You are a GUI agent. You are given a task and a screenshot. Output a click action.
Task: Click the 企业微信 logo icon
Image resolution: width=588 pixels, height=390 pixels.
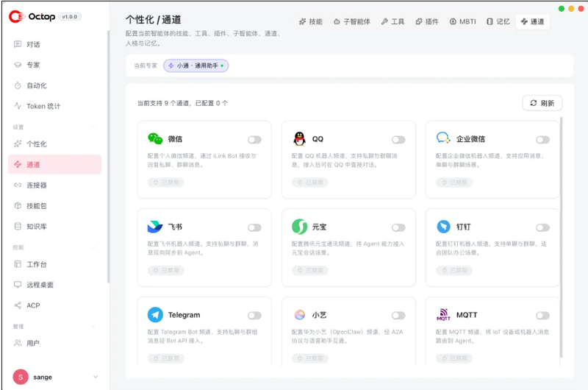[x=443, y=138]
